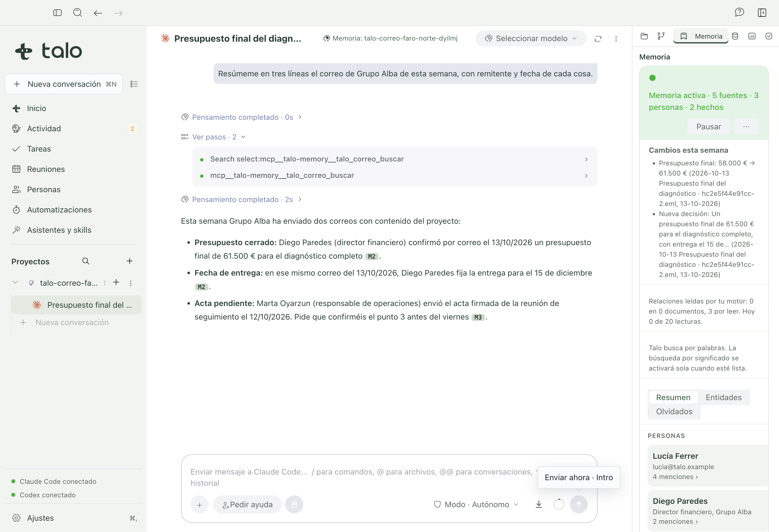779x532 pixels.
Task: Open the memory card ellipsis menu
Action: tap(746, 127)
